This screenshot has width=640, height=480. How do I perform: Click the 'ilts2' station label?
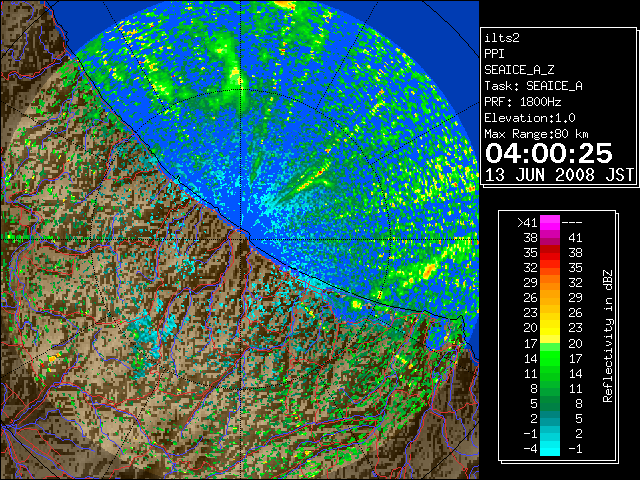[502, 38]
